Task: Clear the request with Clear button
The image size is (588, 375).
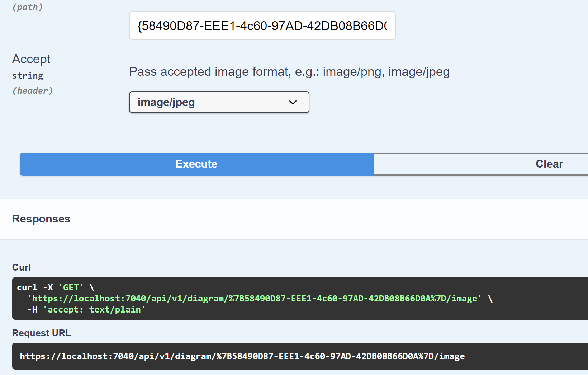Action: point(481,164)
